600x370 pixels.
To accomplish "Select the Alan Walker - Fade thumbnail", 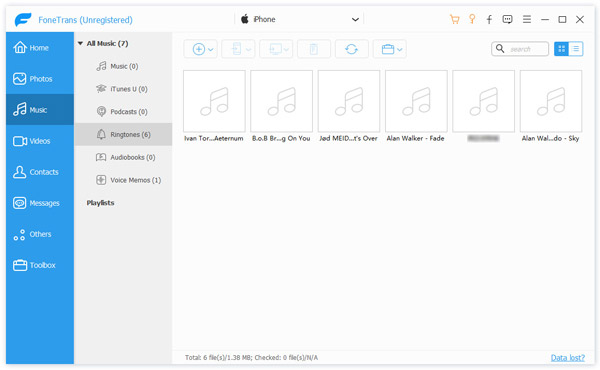I will pos(416,101).
